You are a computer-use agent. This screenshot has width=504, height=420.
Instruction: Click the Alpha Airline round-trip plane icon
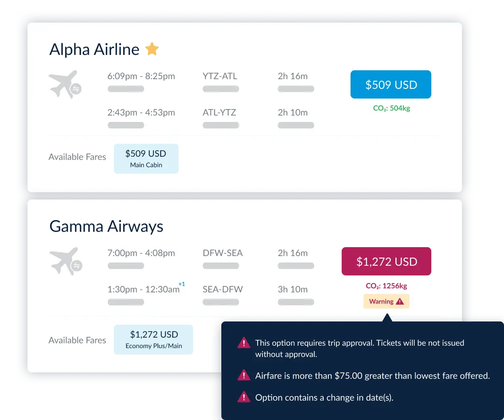(x=65, y=84)
